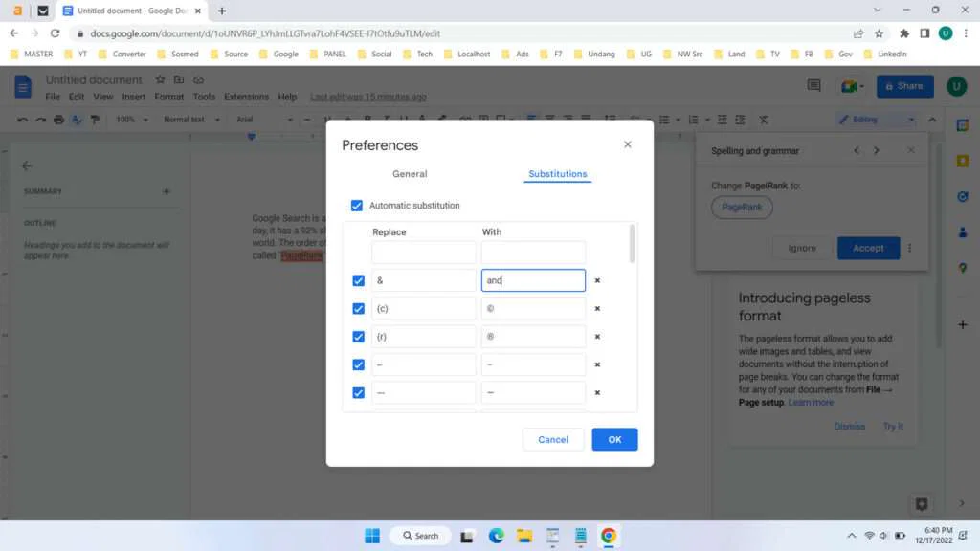This screenshot has width=980, height=551.
Task: Toggle bold text formatting
Action: [367, 119]
